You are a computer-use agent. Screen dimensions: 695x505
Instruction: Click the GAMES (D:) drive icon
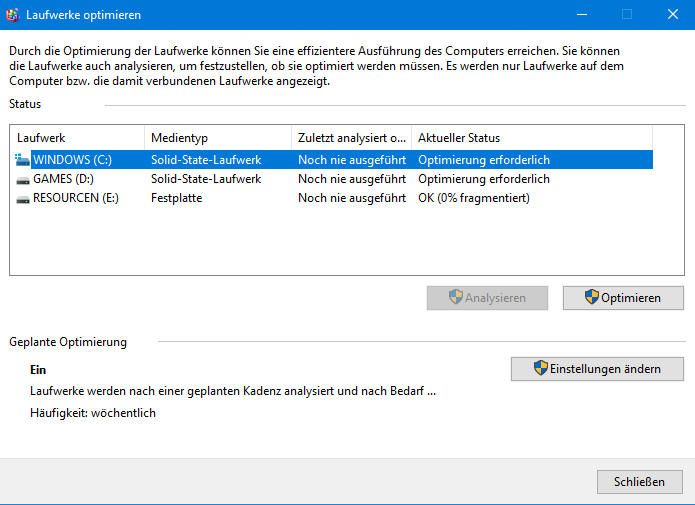click(23, 180)
